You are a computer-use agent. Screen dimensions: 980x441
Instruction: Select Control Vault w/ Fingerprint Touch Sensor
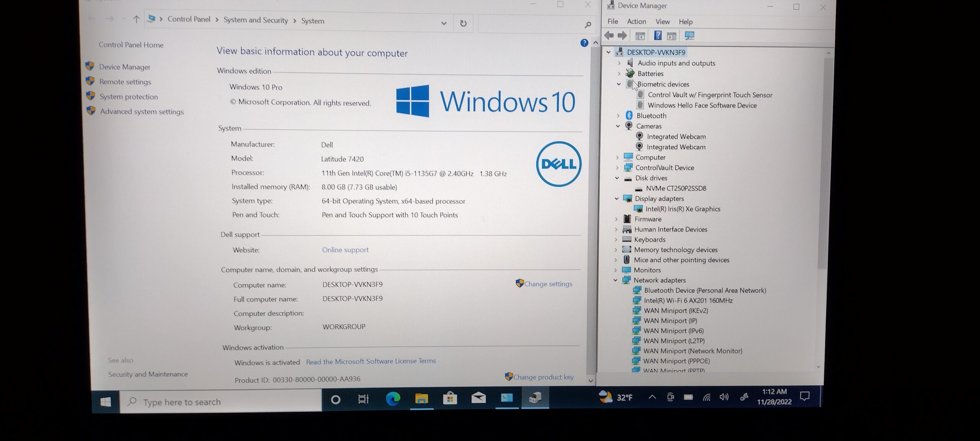[710, 95]
